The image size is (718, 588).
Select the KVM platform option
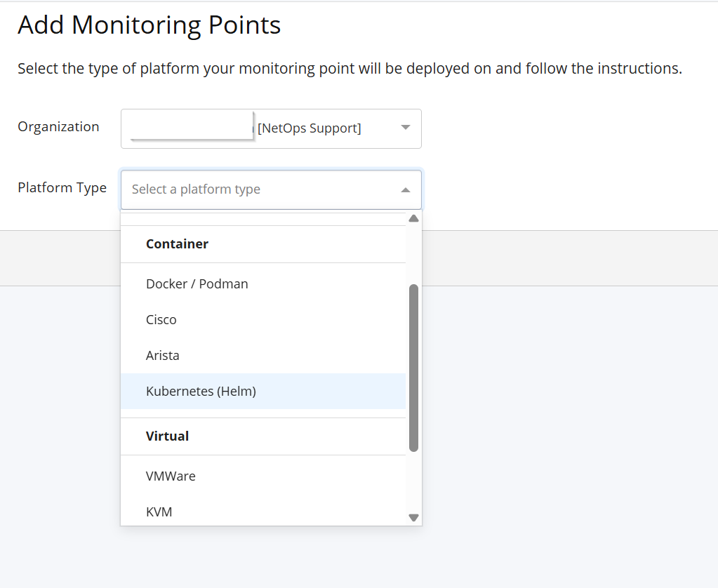click(159, 512)
